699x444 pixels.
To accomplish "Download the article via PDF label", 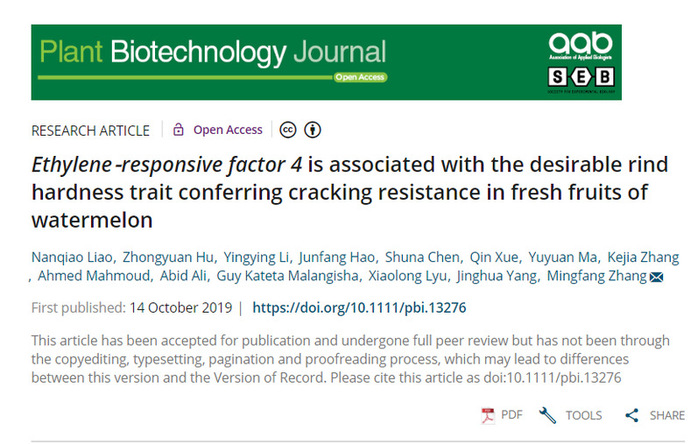I will 511,415.
